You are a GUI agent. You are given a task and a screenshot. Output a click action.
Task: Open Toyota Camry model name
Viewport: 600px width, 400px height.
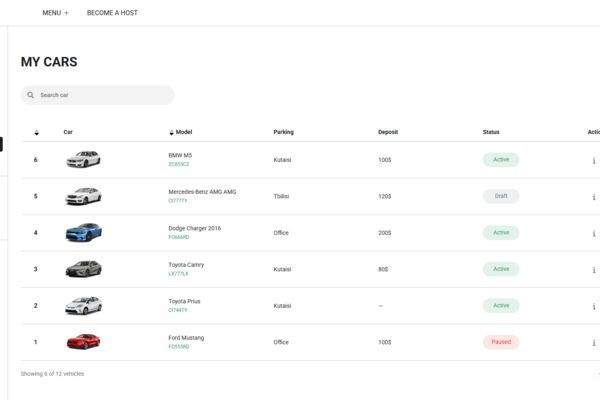[186, 265]
